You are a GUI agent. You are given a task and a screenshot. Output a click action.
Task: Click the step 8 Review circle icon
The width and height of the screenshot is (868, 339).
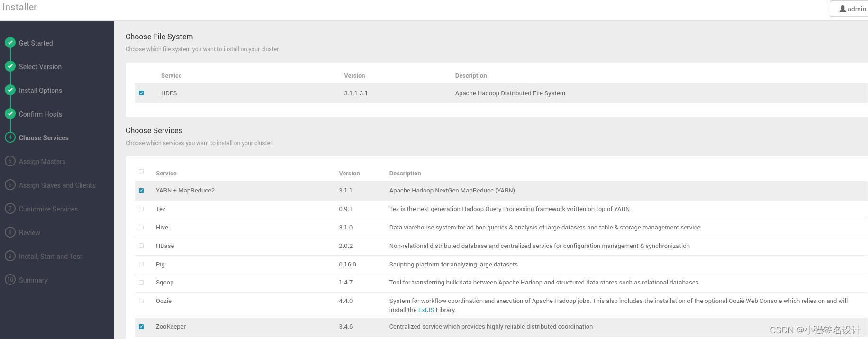pyautogui.click(x=10, y=232)
